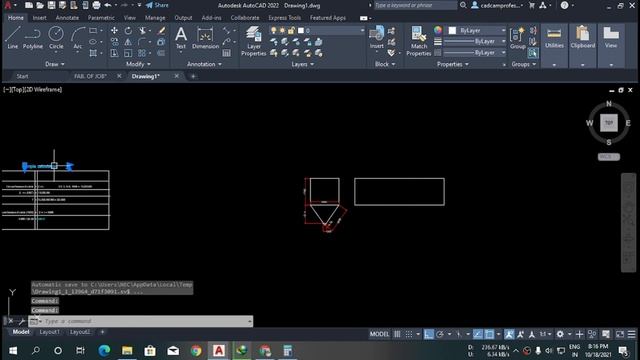
Task: Select the Dimension tool
Action: pyautogui.click(x=205, y=38)
